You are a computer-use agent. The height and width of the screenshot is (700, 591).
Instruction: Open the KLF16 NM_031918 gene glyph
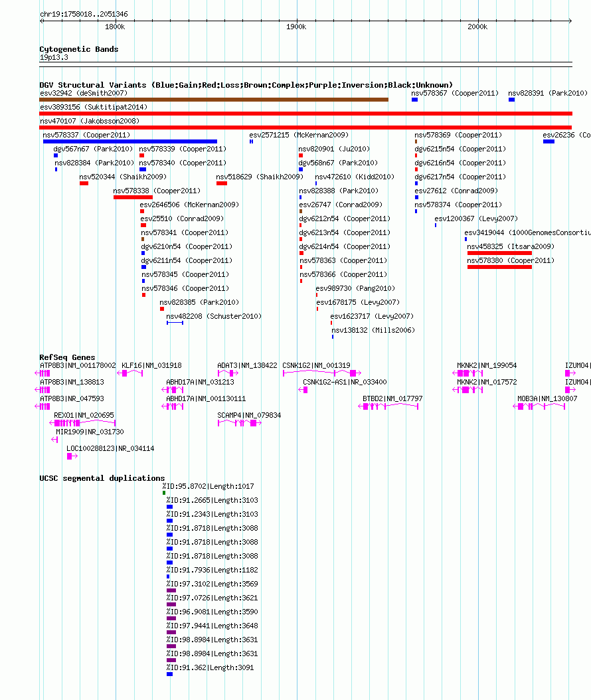pyautogui.click(x=130, y=373)
